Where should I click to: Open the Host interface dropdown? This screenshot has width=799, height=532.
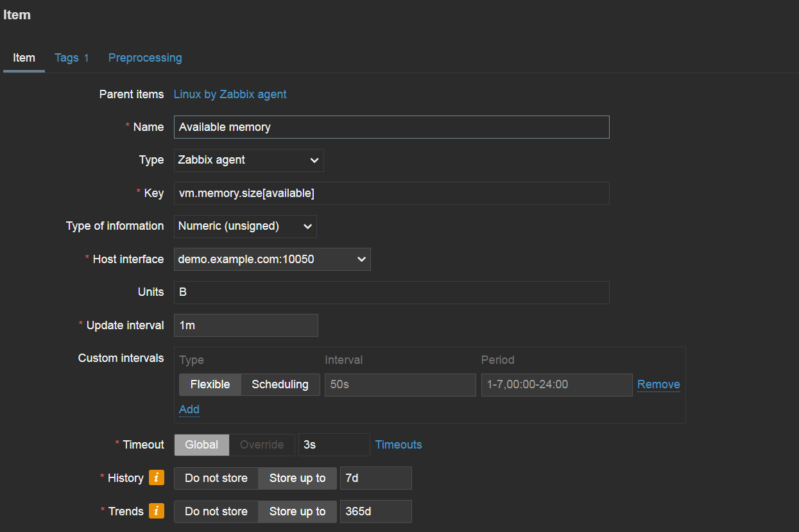[272, 259]
